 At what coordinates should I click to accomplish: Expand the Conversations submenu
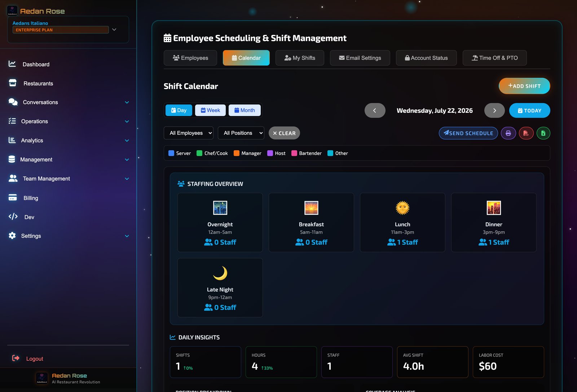coord(127,102)
